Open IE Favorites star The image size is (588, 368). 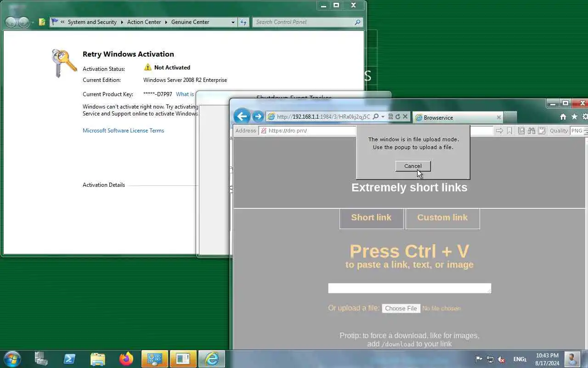point(574,117)
